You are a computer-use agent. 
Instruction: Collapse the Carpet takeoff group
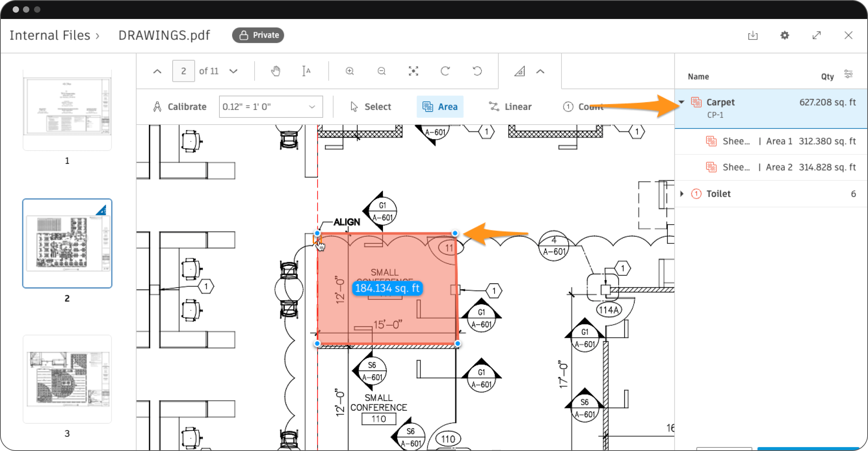pos(682,102)
